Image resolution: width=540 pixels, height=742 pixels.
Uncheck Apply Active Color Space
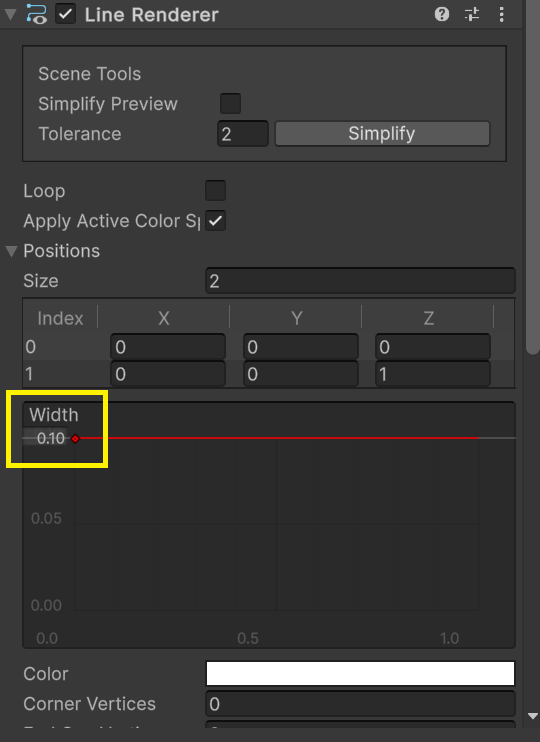215,221
